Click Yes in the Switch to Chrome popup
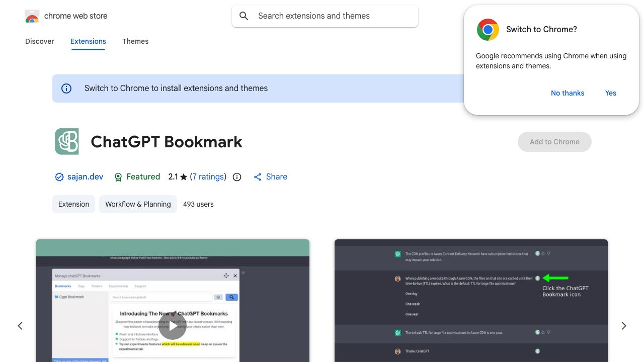Viewport: 644px width, 362px height. click(x=611, y=93)
